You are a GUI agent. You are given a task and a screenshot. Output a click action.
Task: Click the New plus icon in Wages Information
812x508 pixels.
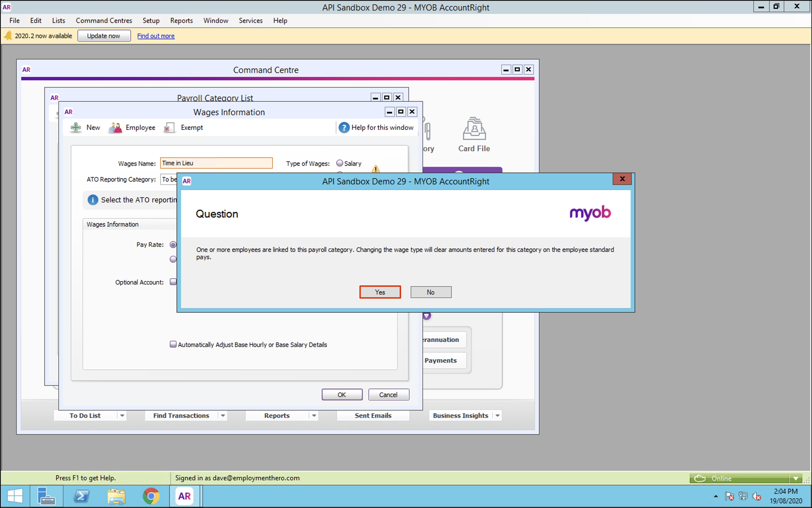coord(76,128)
